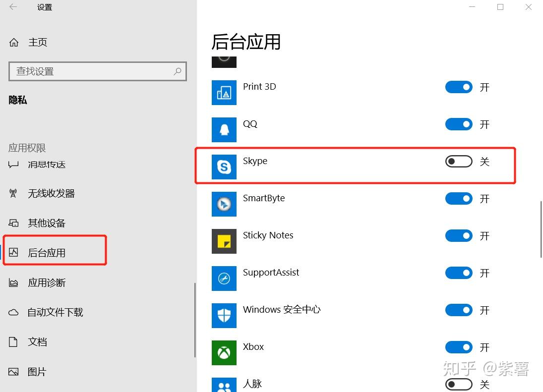The height and width of the screenshot is (392, 543).
Task: Switch off Xbox background toggle
Action: click(x=459, y=347)
